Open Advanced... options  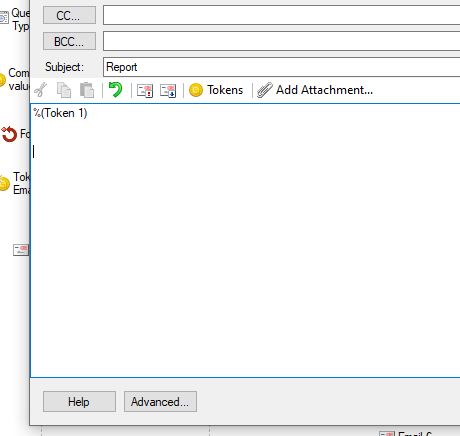click(x=160, y=402)
